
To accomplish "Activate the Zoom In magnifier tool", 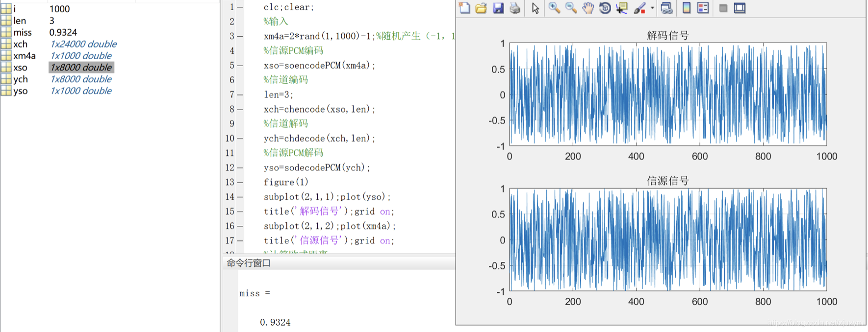I will [554, 8].
